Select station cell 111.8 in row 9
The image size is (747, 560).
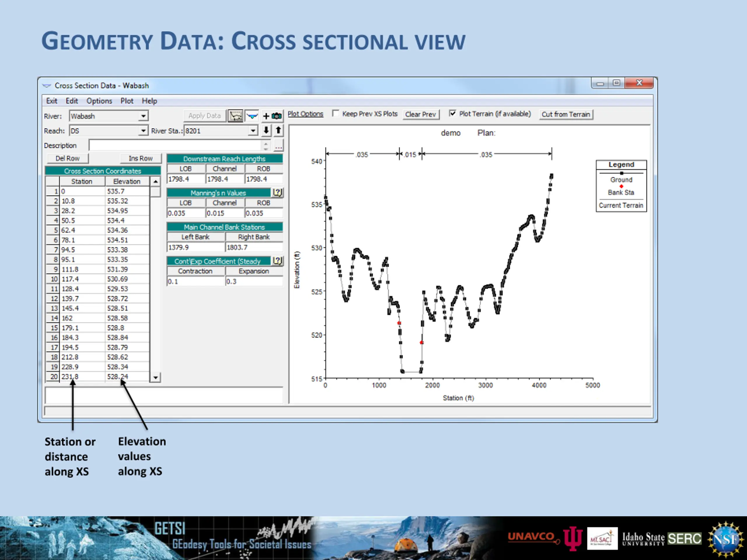pyautogui.click(x=82, y=269)
